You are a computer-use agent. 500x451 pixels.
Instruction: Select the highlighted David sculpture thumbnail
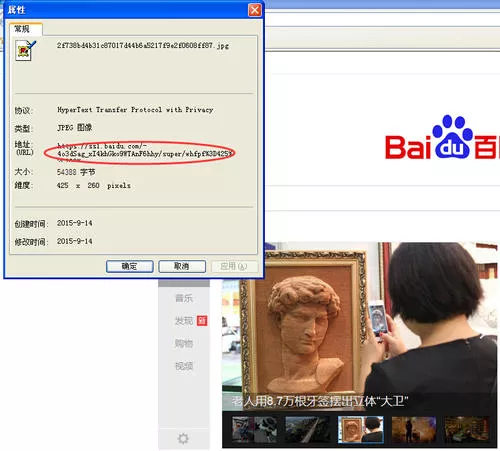[x=361, y=429]
